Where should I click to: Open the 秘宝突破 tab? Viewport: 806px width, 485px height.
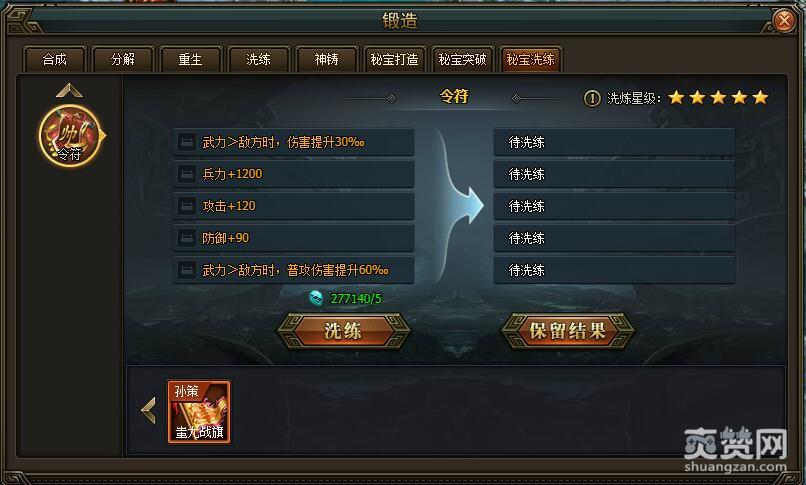(x=462, y=59)
